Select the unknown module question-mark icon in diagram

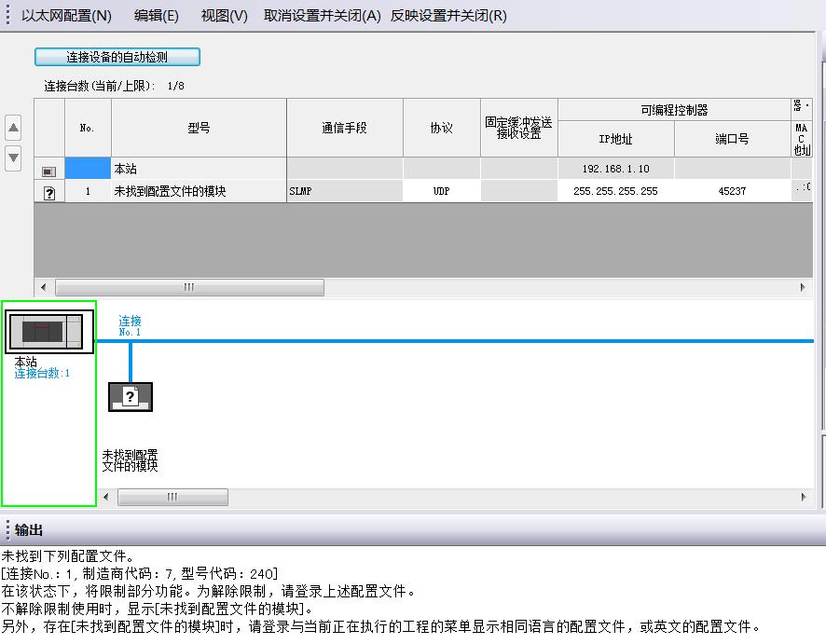coord(131,397)
